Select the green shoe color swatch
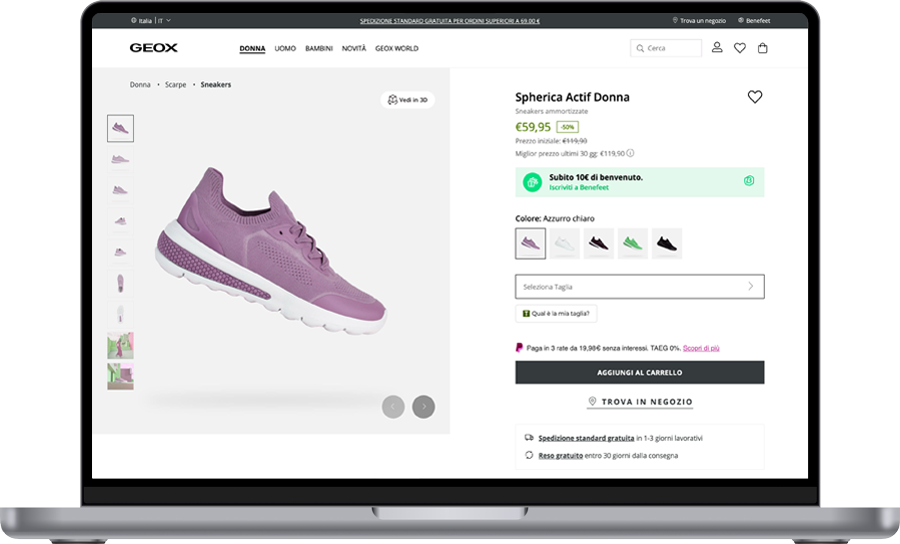 coord(633,243)
